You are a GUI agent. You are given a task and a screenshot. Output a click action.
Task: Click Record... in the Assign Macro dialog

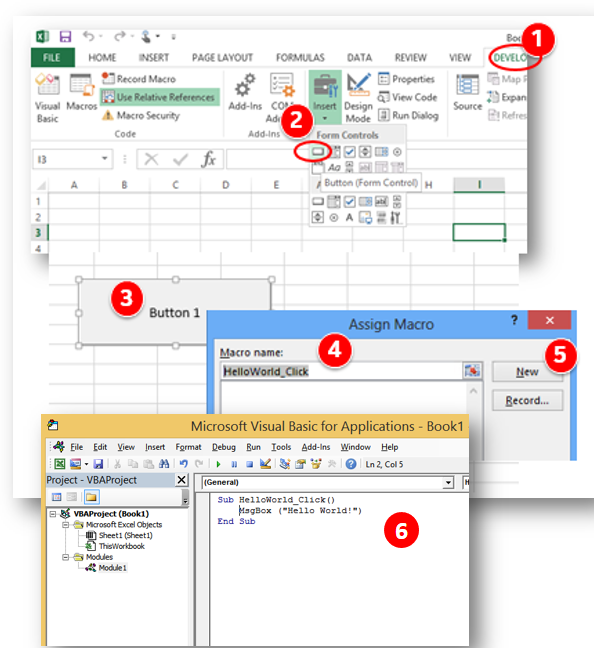pos(527,400)
